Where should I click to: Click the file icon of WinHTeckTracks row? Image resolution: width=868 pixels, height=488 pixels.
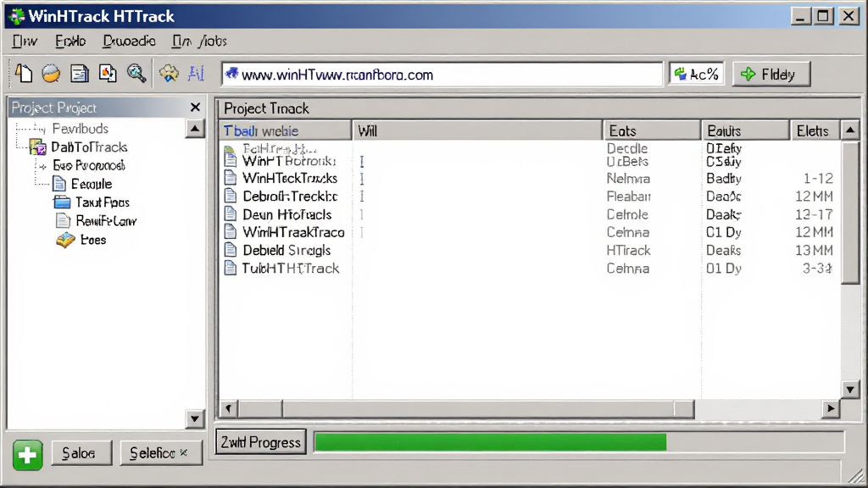(231, 178)
